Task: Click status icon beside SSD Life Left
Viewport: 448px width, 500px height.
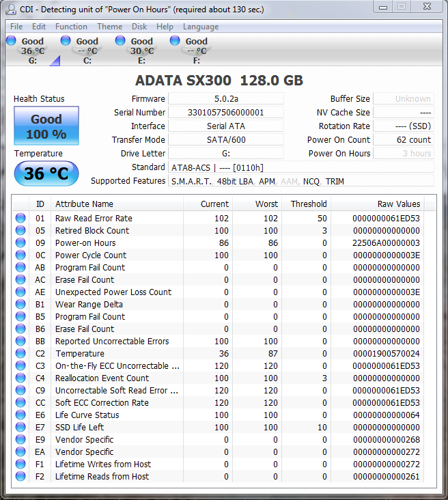Action: tap(21, 428)
